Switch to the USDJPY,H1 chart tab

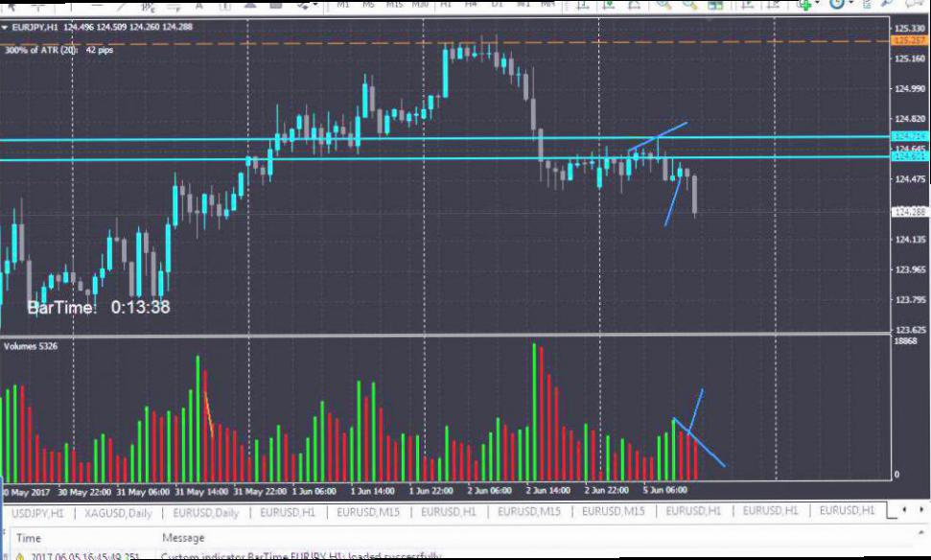pos(38,512)
